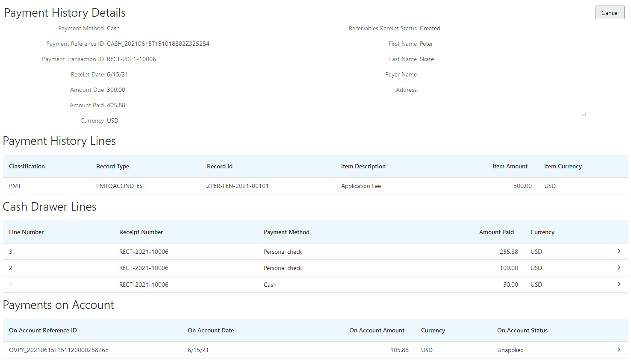This screenshot has height=364, width=631.
Task: Click the Payment Transaction ID value RECT-2021-10006
Action: coord(131,59)
